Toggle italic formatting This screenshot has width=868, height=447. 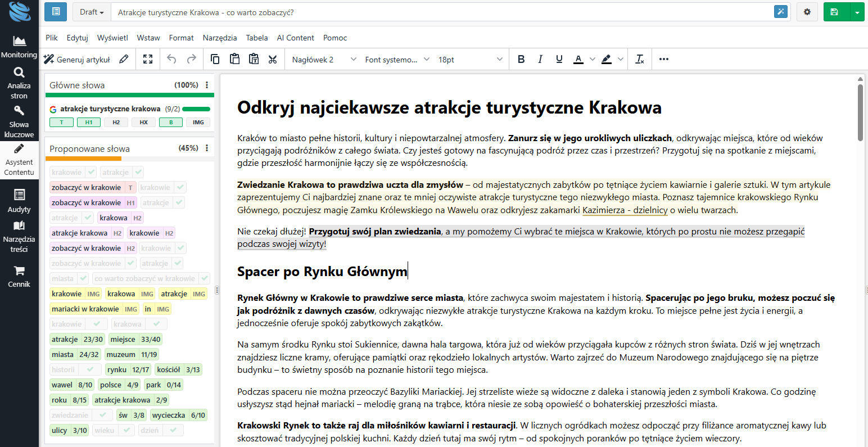click(540, 59)
